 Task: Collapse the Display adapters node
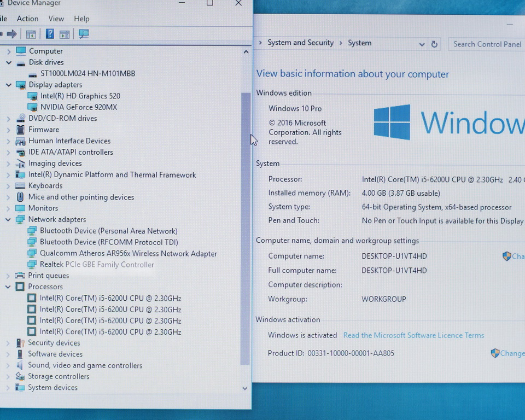pyautogui.click(x=9, y=85)
